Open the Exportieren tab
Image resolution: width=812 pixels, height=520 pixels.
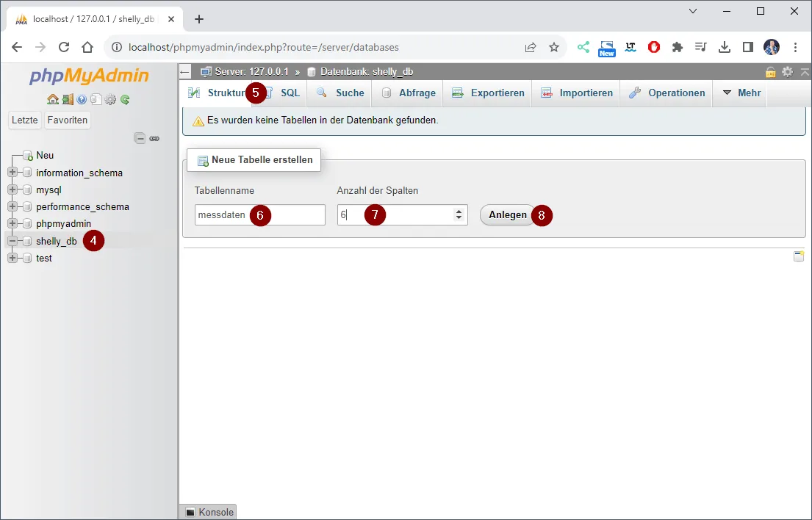pos(489,93)
